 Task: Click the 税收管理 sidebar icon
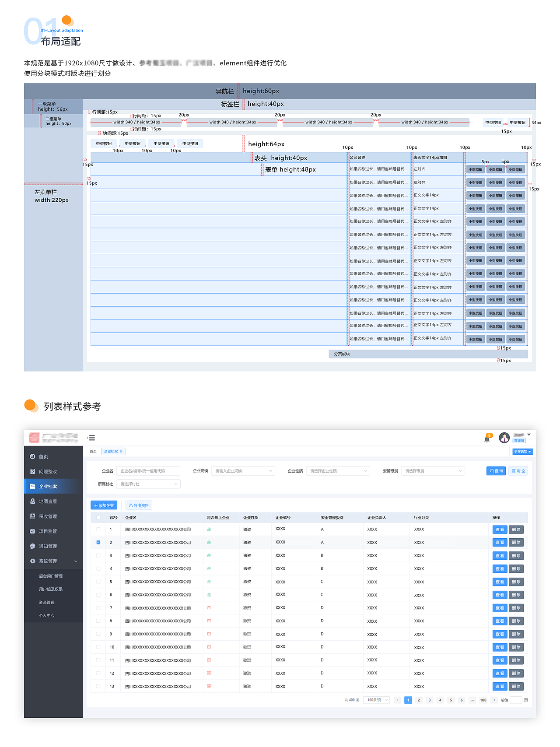pos(32,516)
